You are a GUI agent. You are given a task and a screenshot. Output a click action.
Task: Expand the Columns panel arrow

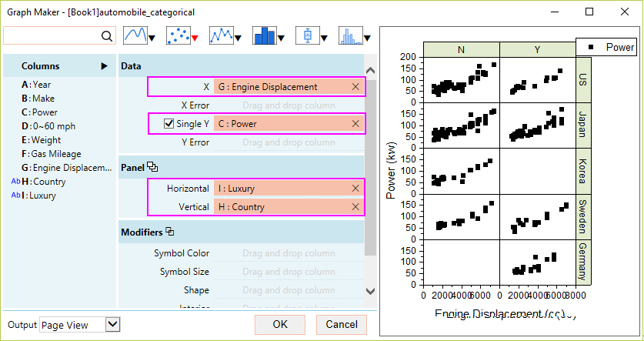click(x=104, y=66)
